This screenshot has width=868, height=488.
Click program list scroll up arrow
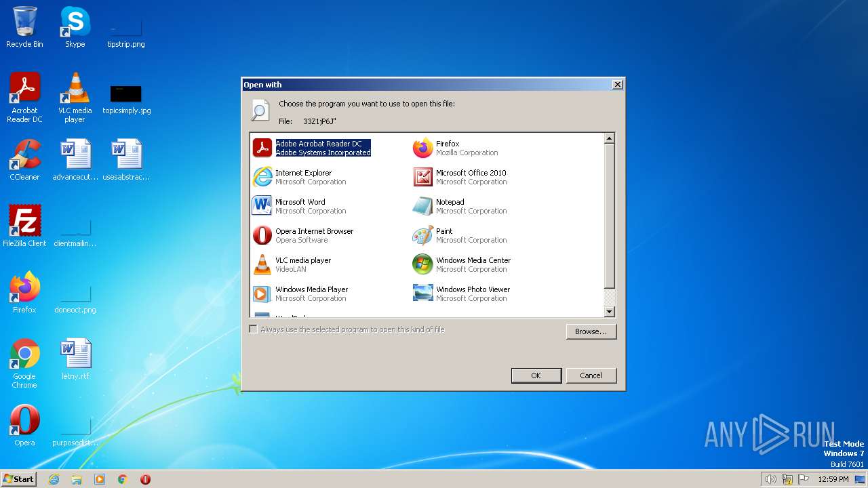(x=609, y=138)
